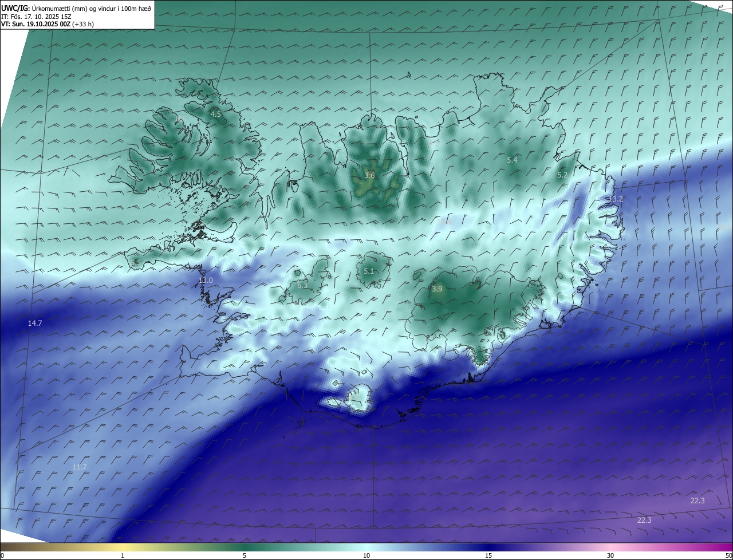Click the 11.7 value in the southwest ocean
Image resolution: width=733 pixels, height=560 pixels.
80,467
